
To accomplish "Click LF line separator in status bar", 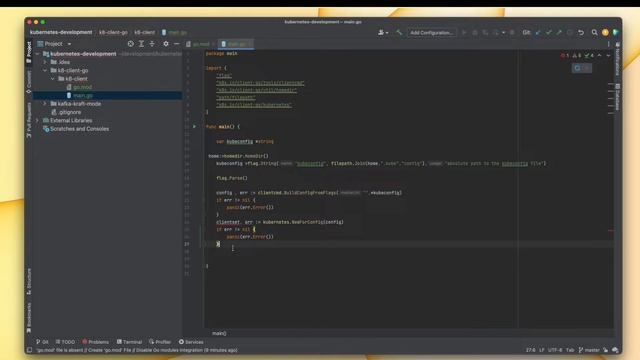I will tap(542, 350).
